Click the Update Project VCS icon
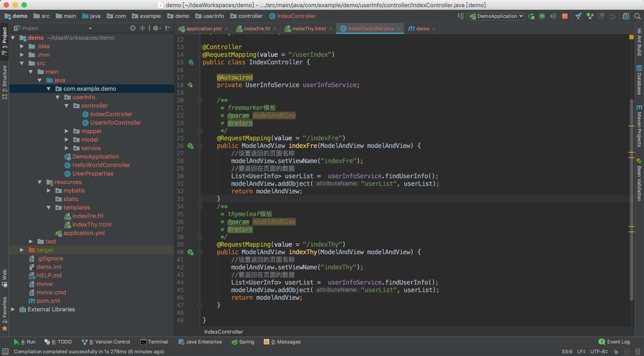Screen dimensions: 644x356 click(x=578, y=16)
